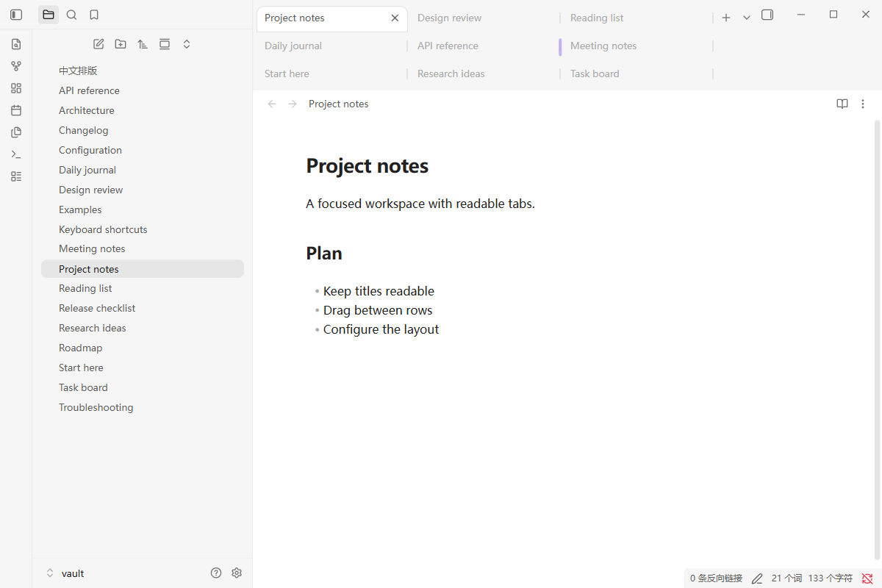The width and height of the screenshot is (882, 588).
Task: Open the bookmarks panel icon
Action: (94, 15)
